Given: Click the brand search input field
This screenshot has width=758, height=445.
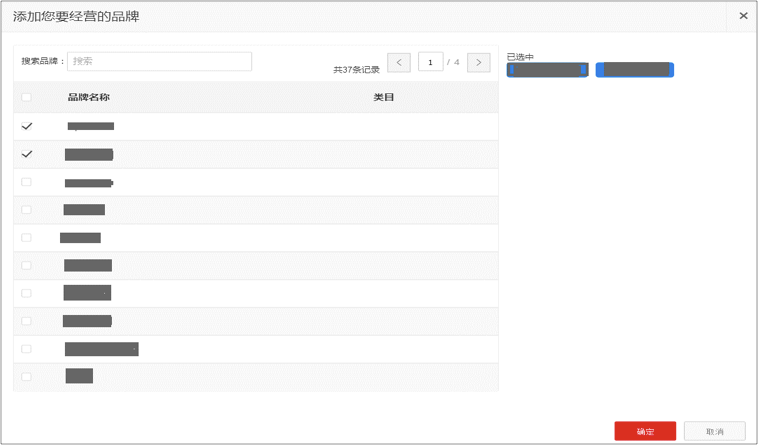Looking at the screenshot, I should (159, 61).
